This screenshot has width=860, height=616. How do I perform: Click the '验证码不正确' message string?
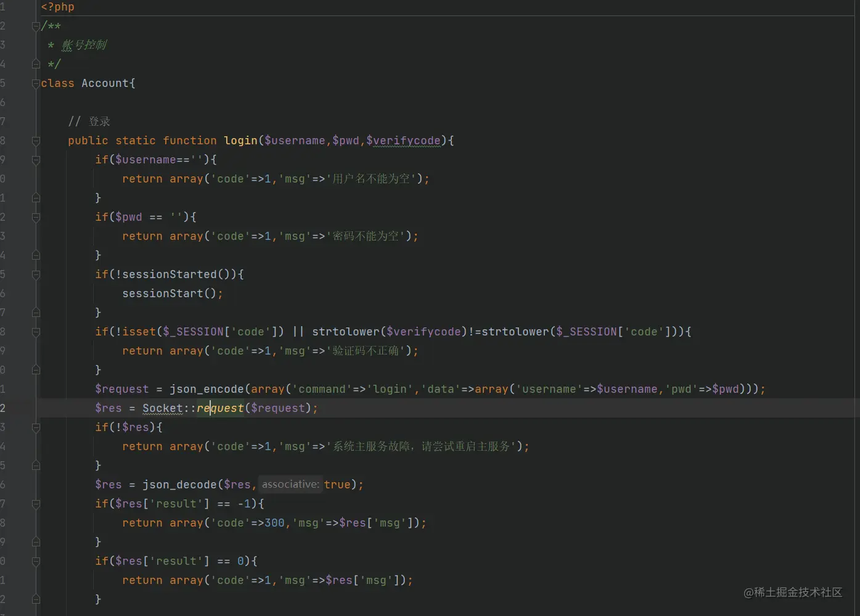click(366, 351)
